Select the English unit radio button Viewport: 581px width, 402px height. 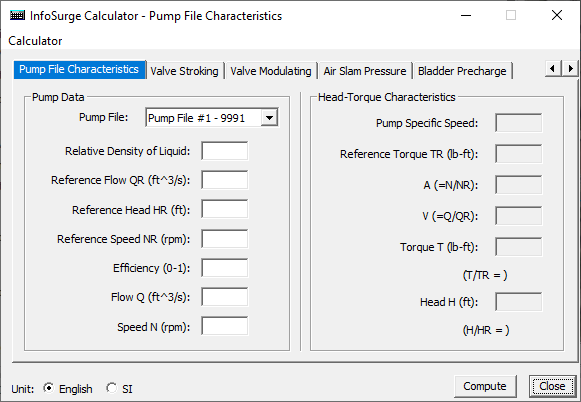click(48, 388)
